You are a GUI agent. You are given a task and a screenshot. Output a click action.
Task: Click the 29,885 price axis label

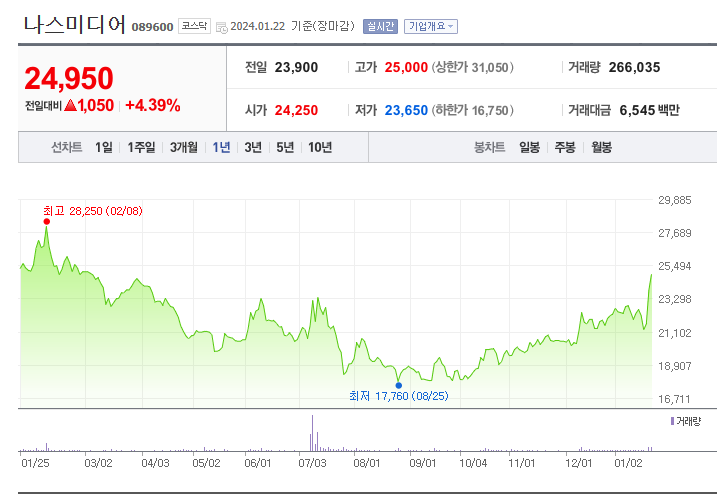coord(674,200)
